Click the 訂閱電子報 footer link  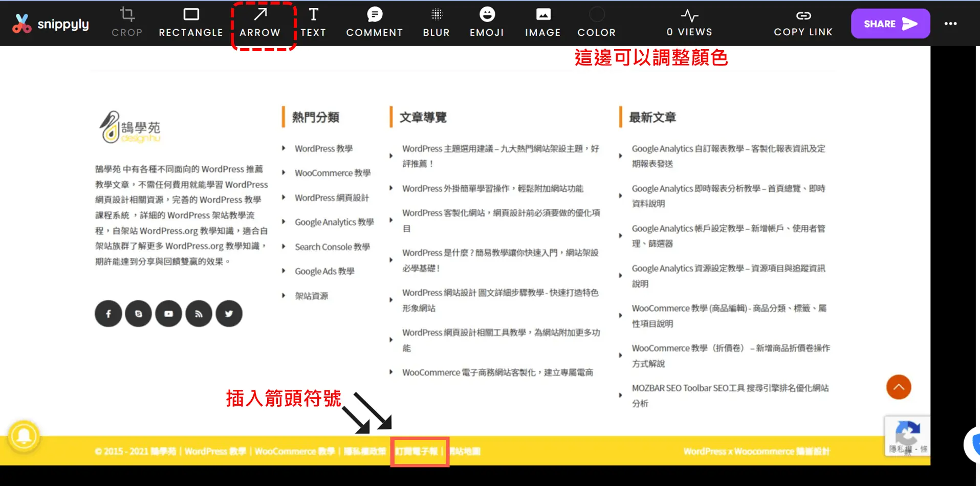pos(416,451)
